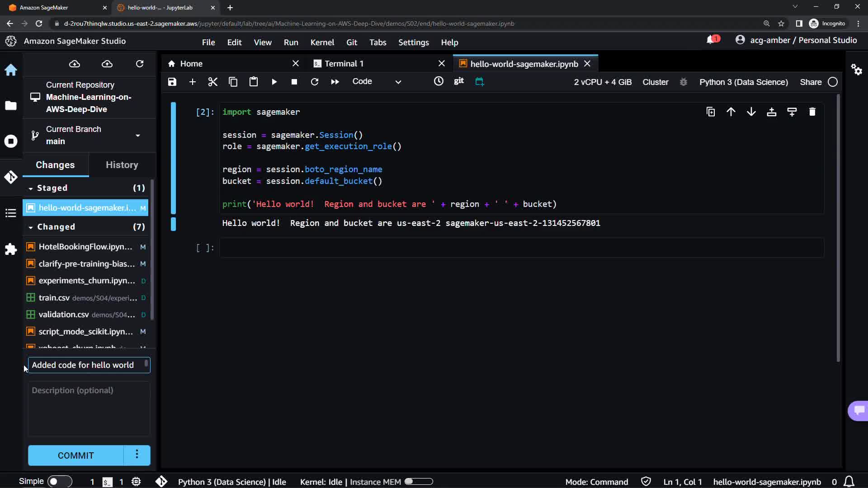Image resolution: width=868 pixels, height=488 pixels.
Task: Toggle the Instance MEM switch
Action: 419,482
